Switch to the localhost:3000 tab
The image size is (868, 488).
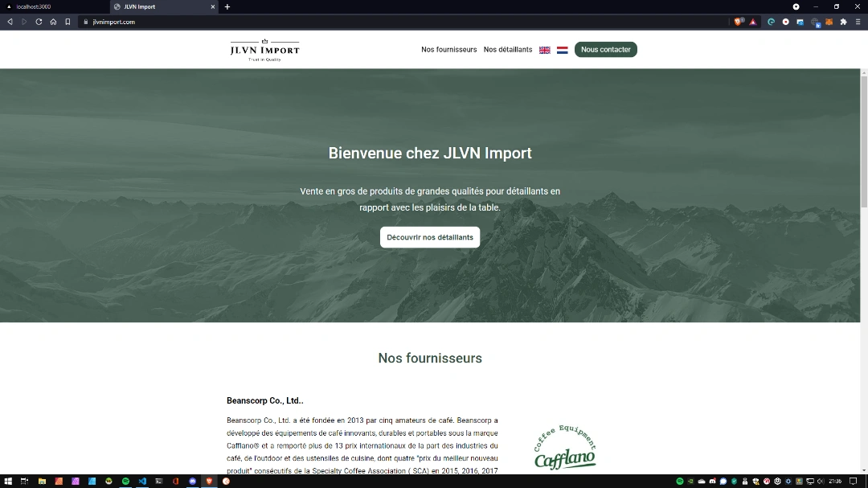point(55,6)
